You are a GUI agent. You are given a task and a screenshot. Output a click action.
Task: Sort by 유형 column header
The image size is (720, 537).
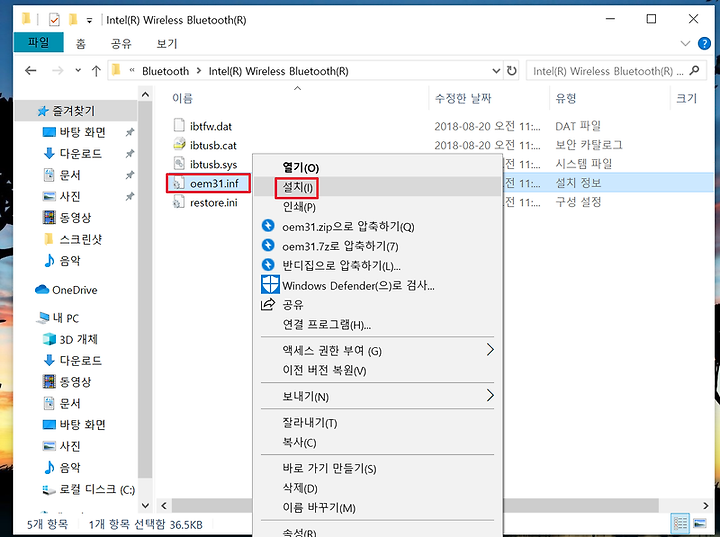click(565, 98)
